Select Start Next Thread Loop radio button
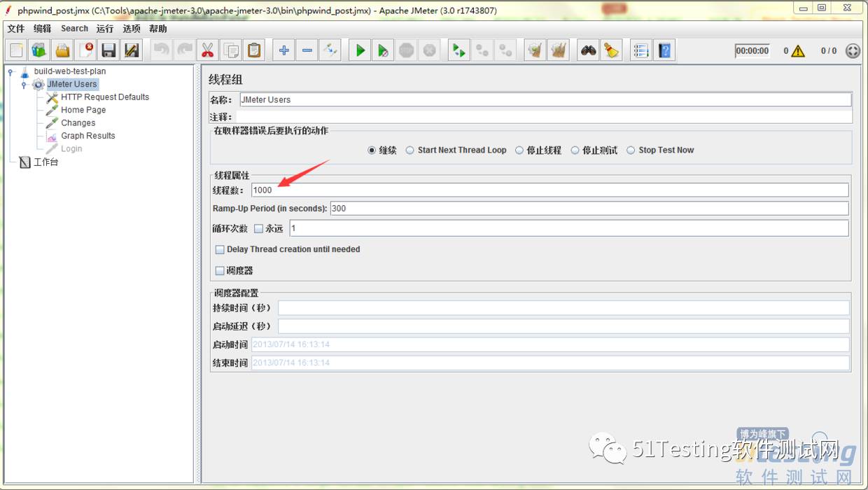Screen dimensions: 868x490 (409, 150)
